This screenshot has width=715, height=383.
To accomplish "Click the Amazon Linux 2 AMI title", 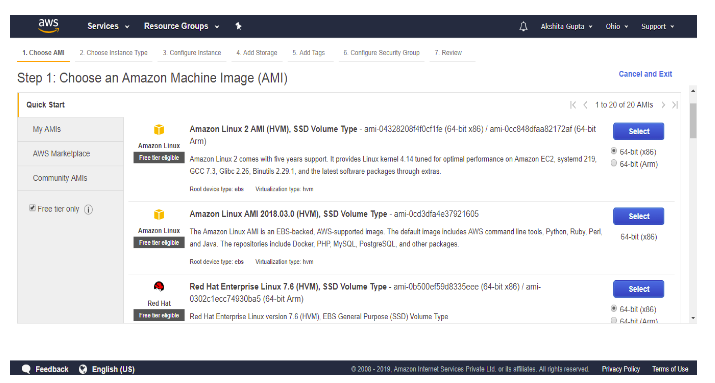I will pyautogui.click(x=273, y=129).
